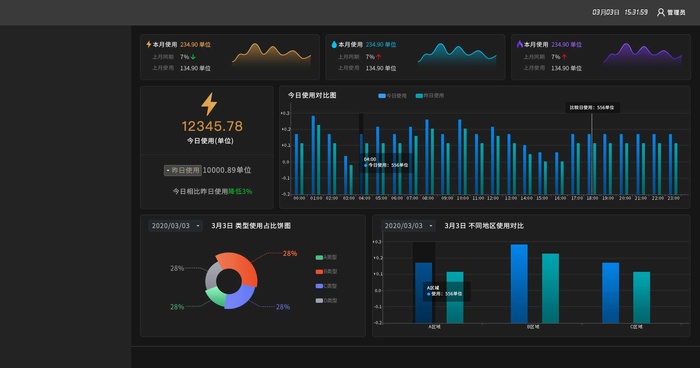The image size is (700, 368).
Task: Toggle the 今日使用 legend series
Action: click(392, 96)
